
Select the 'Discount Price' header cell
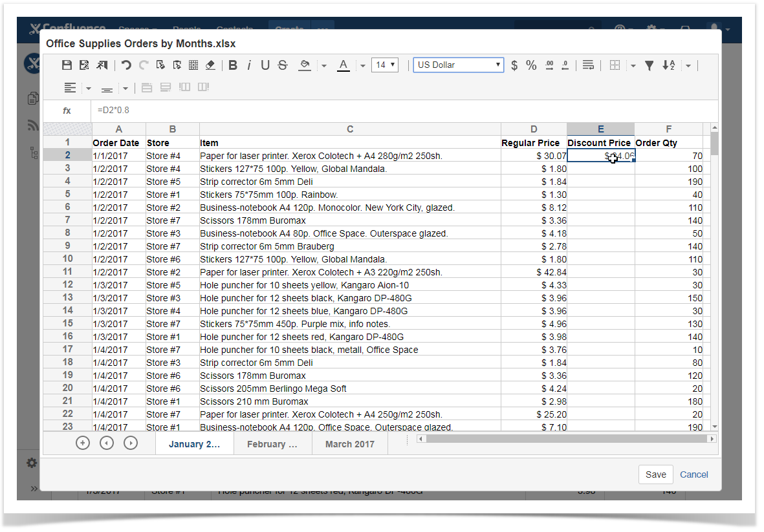(601, 143)
